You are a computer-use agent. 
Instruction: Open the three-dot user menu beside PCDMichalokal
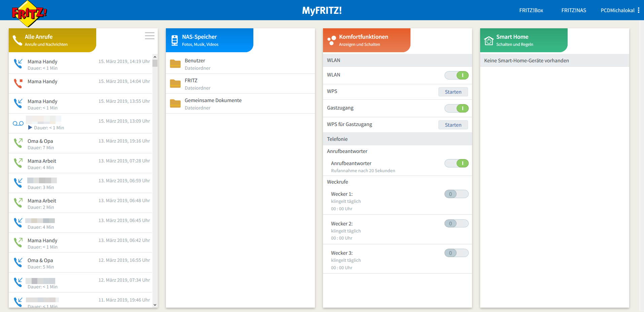point(638,10)
